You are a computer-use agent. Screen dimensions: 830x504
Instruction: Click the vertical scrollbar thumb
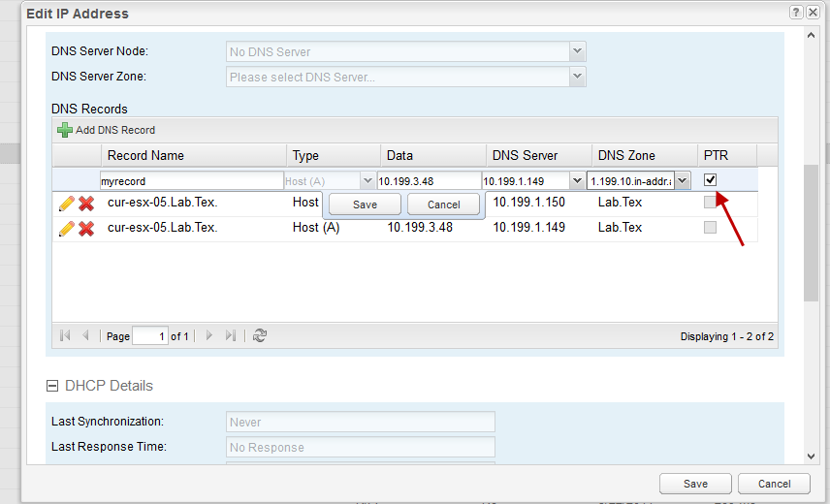[x=811, y=234]
